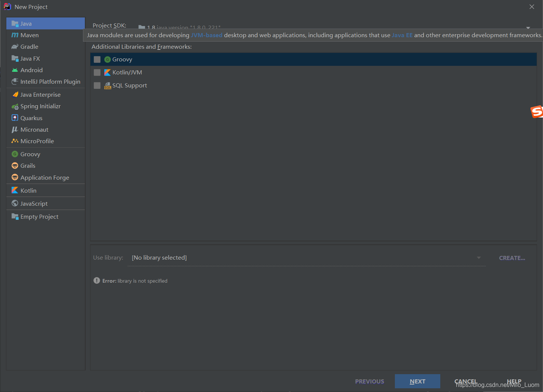543x392 pixels.
Task: Choose Java Enterprise project type
Action: pyautogui.click(x=40, y=95)
